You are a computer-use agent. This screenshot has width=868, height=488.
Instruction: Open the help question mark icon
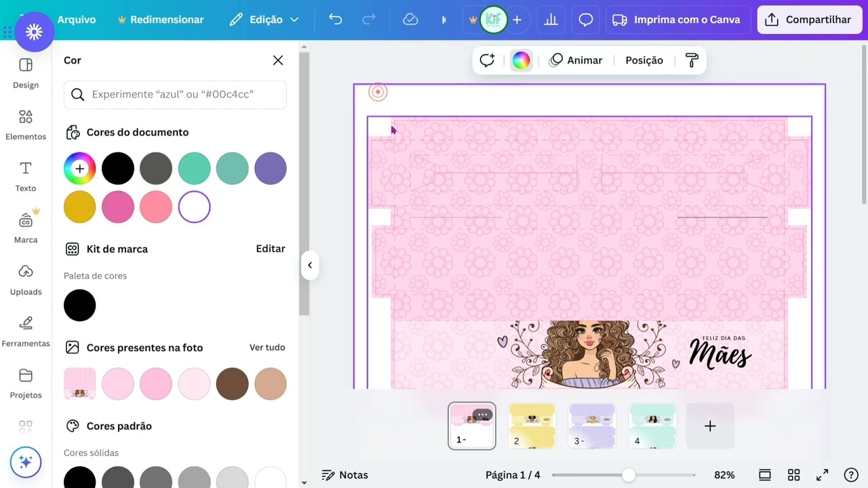coord(851,475)
